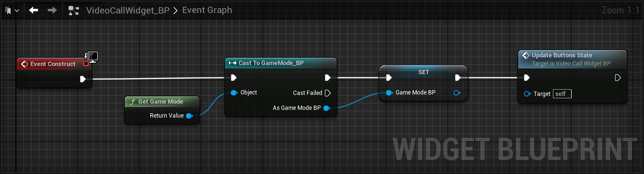The image size is (644, 174).
Task: Click Cast node exec input pin
Action: point(234,78)
